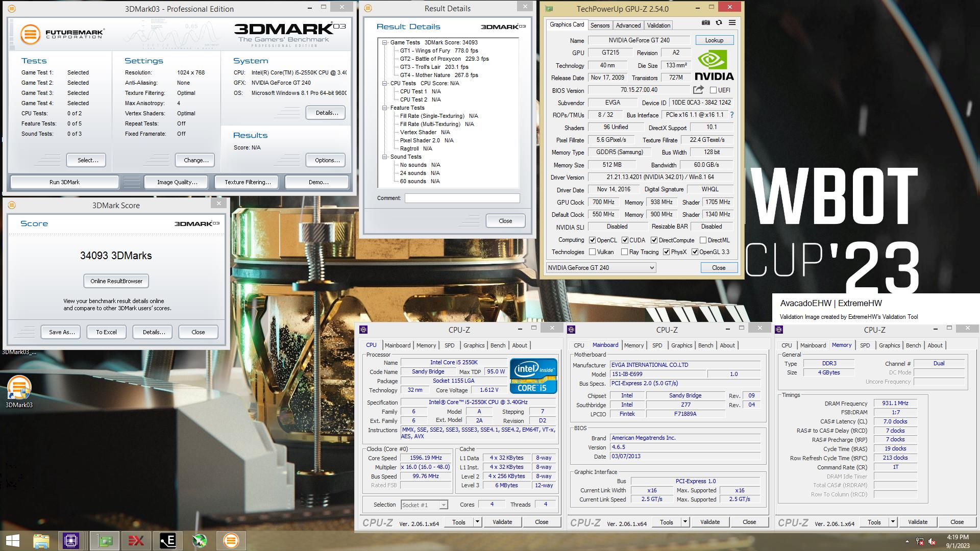Click the Comment input field in Result Details

(x=462, y=198)
